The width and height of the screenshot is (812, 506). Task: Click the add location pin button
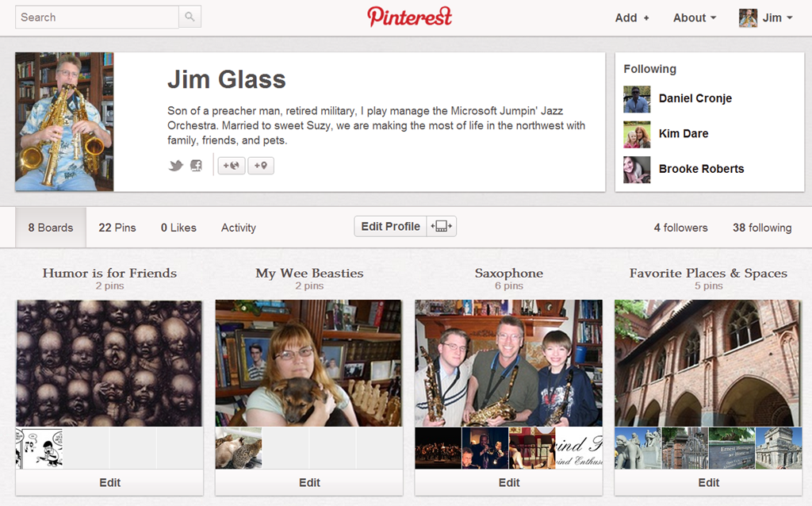[260, 166]
